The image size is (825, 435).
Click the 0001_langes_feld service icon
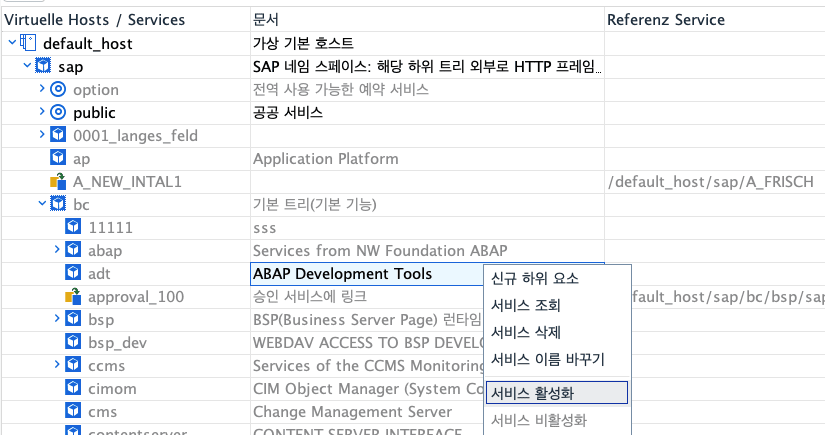(58, 135)
